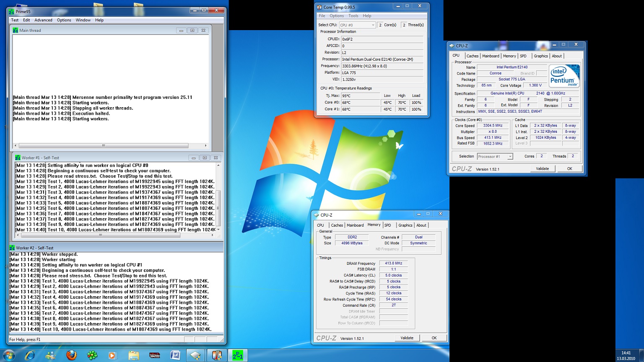Open Windows Explorer folder in taskbar

point(134,355)
